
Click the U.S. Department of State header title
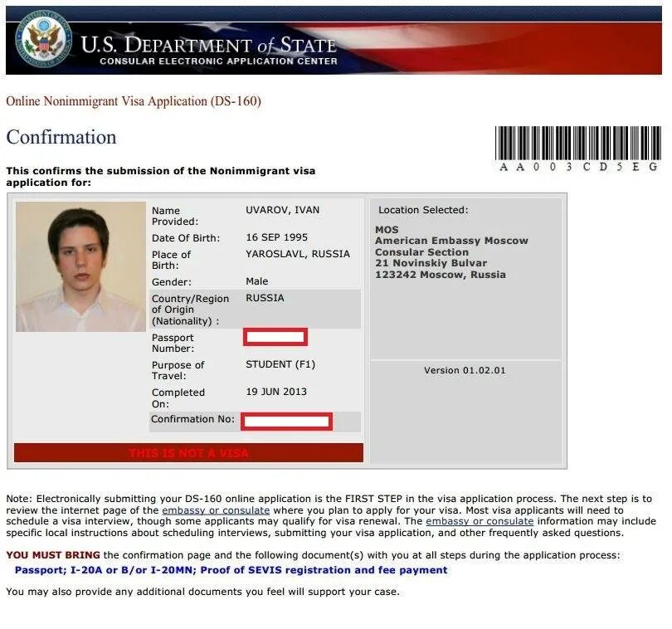coord(208,45)
